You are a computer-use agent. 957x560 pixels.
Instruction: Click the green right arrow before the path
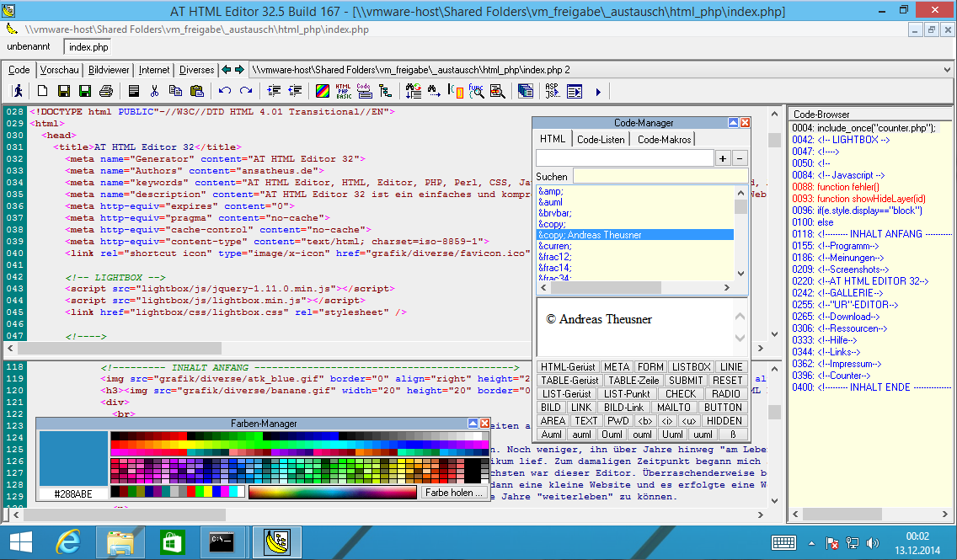tap(239, 70)
